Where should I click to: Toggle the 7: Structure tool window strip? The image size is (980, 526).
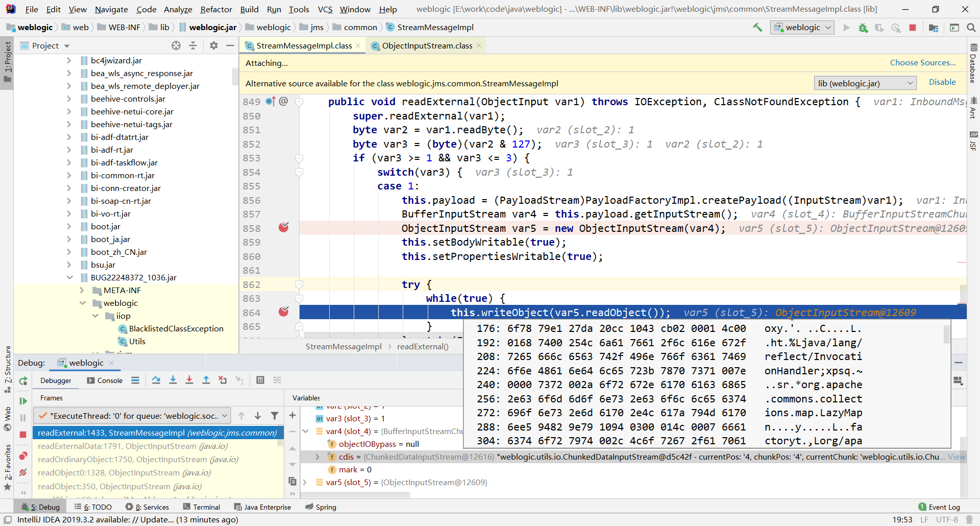[7, 369]
